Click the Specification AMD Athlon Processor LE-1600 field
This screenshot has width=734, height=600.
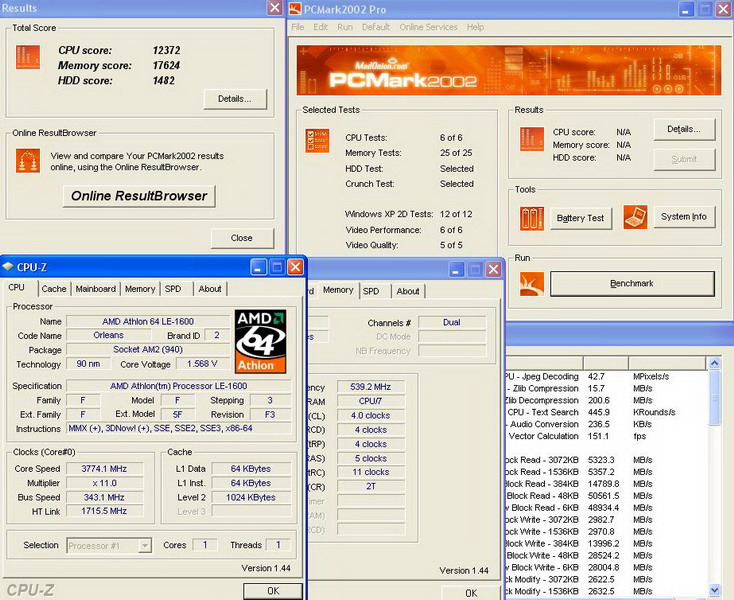coord(179,386)
